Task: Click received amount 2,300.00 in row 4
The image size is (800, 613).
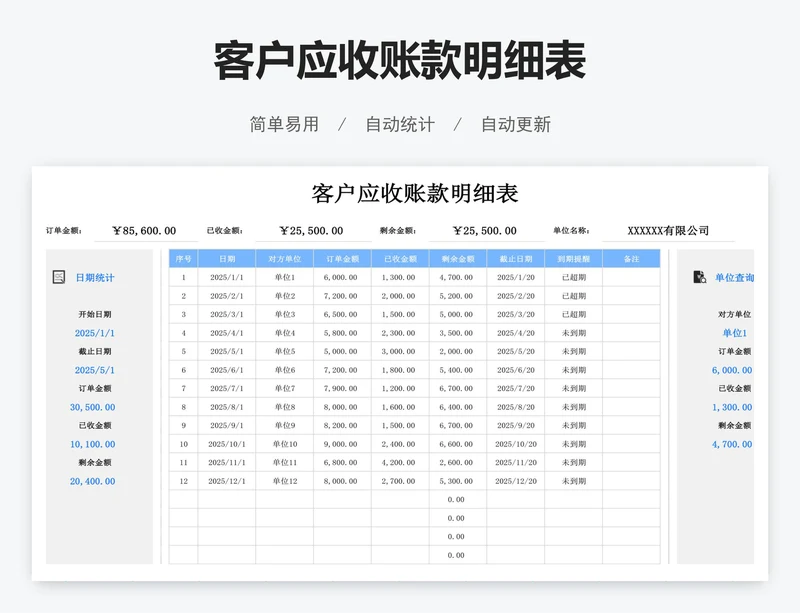Action: pos(401,333)
